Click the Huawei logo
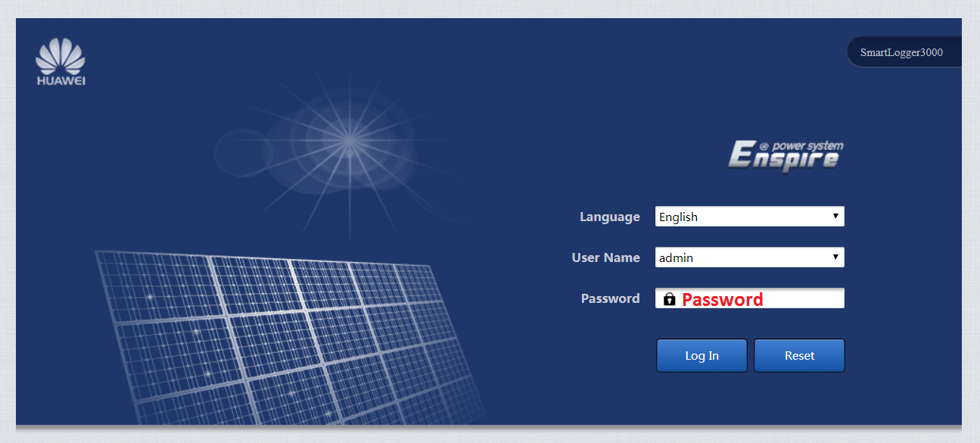980x443 pixels. 61,61
